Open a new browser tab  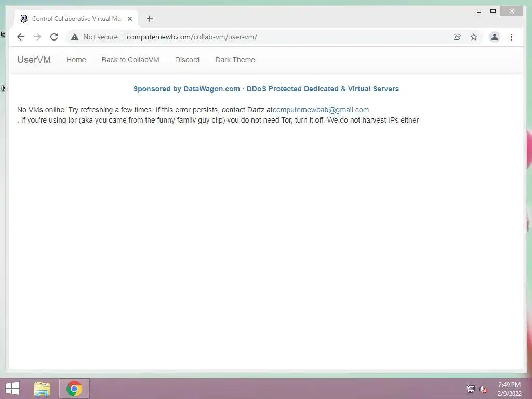click(150, 19)
